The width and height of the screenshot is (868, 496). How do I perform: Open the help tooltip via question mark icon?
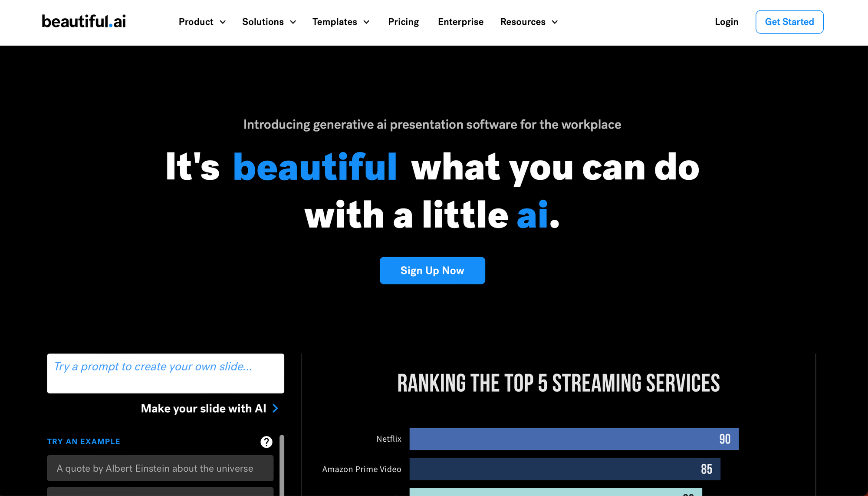pyautogui.click(x=266, y=442)
